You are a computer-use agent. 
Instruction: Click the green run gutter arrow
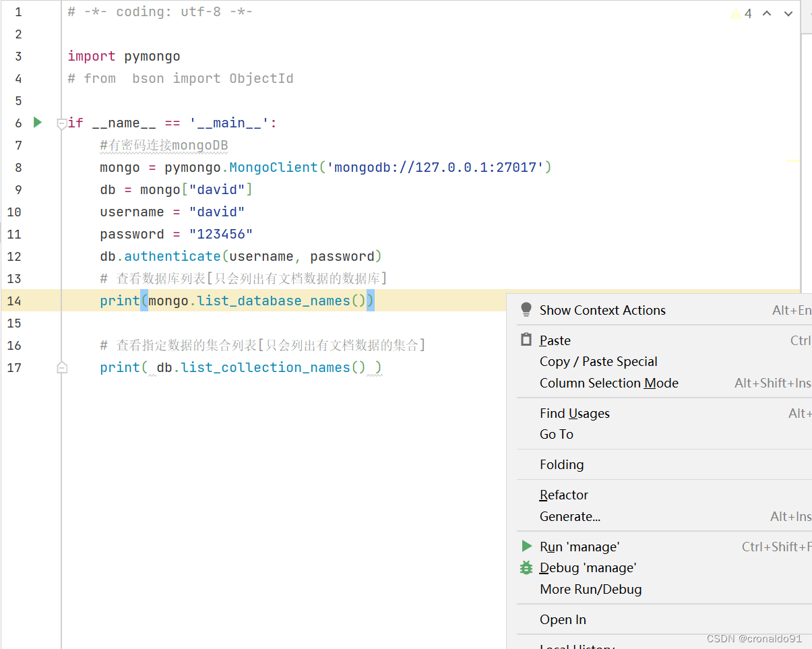coord(38,122)
